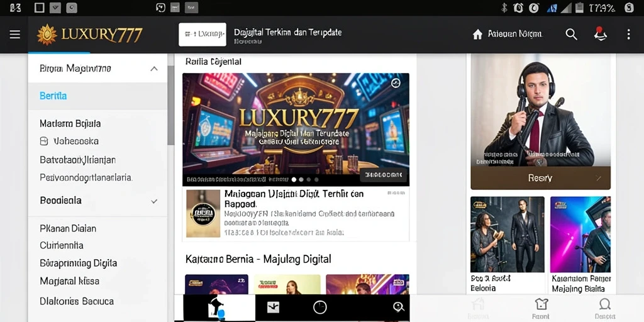Click the dark button at banner bottom-right
Viewport: 644px width, 322px height.
click(x=384, y=175)
